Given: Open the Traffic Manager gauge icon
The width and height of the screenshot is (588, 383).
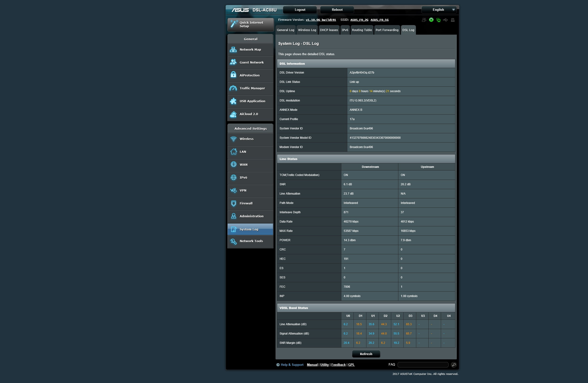Looking at the screenshot, I should (233, 88).
